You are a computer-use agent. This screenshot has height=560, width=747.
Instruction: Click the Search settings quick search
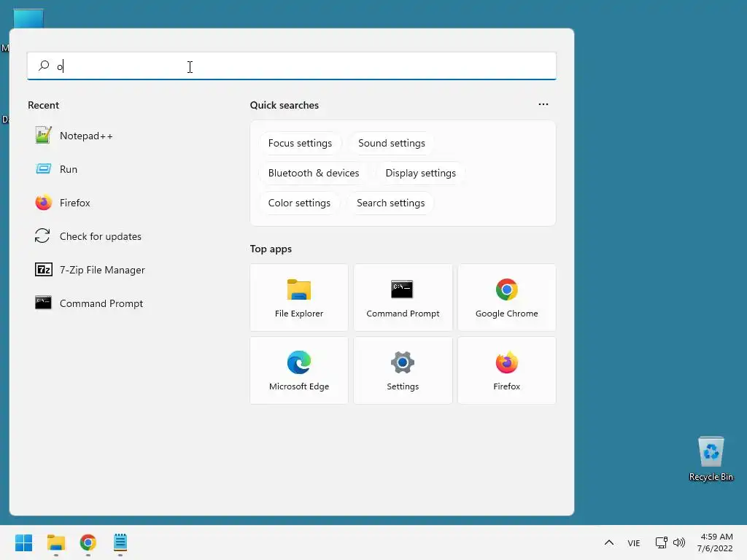pos(391,203)
